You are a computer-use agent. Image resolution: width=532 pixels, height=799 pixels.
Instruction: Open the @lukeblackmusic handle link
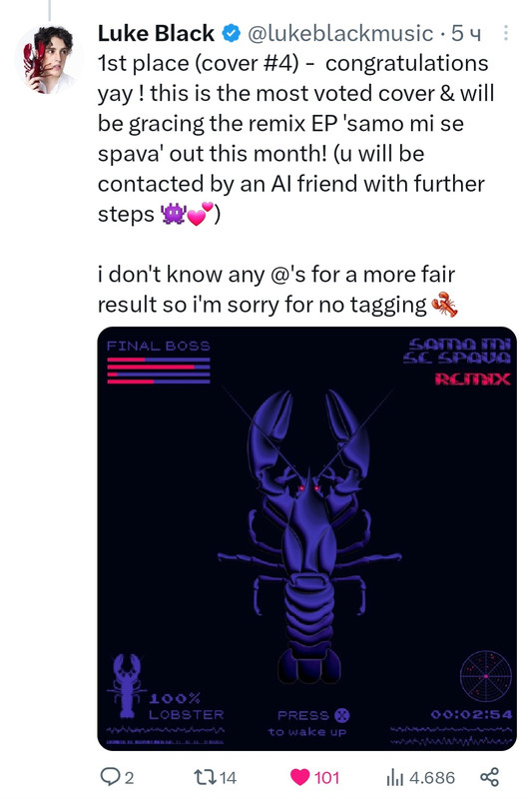coord(340,34)
